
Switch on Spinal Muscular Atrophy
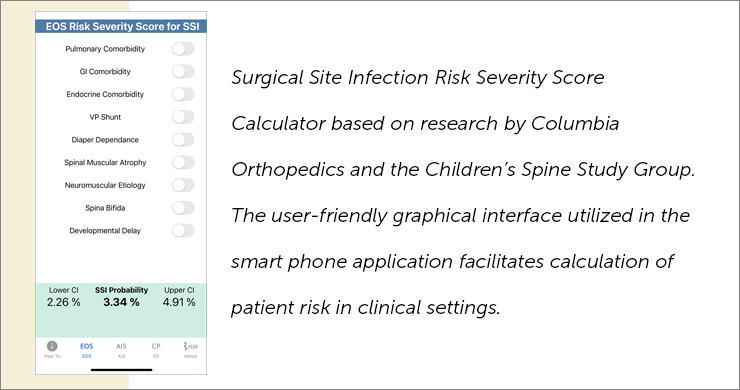pos(183,162)
